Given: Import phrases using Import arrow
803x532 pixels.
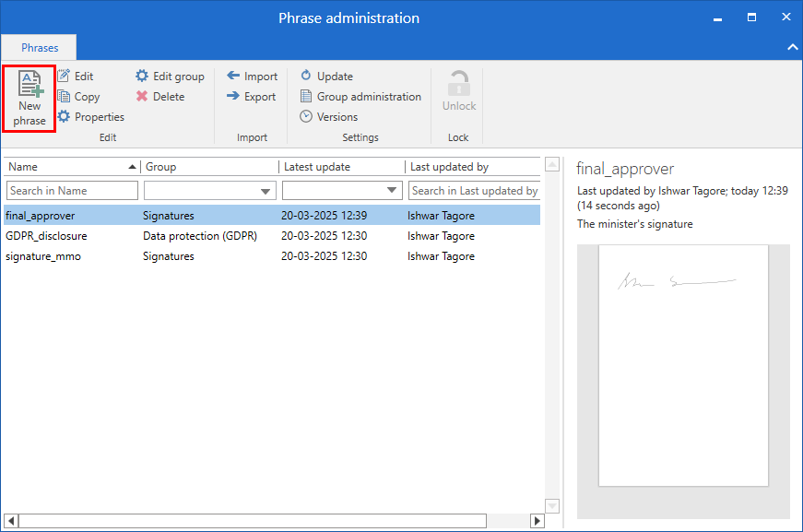Looking at the screenshot, I should [x=233, y=77].
